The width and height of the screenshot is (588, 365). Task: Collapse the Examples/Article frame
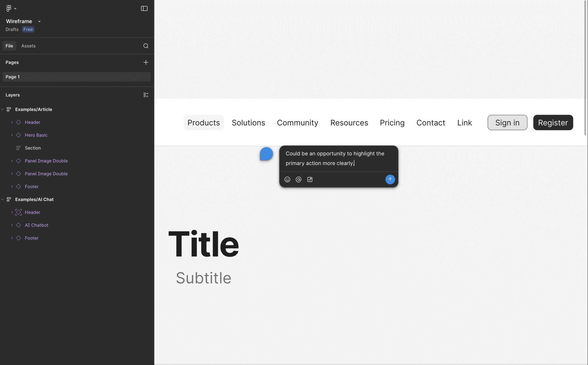[x=3, y=109]
